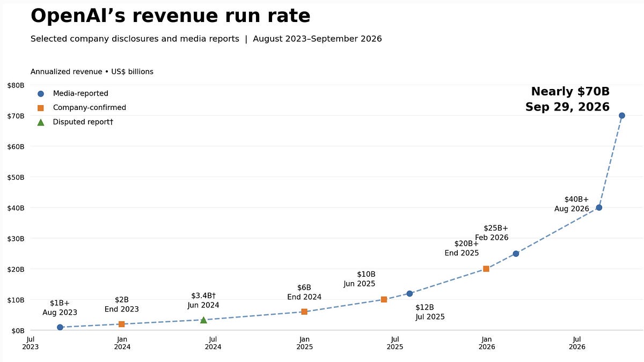Viewport: 644px width, 362px height.
Task: Click the blue circle beside the Media-reported legend entry
Action: tap(41, 94)
